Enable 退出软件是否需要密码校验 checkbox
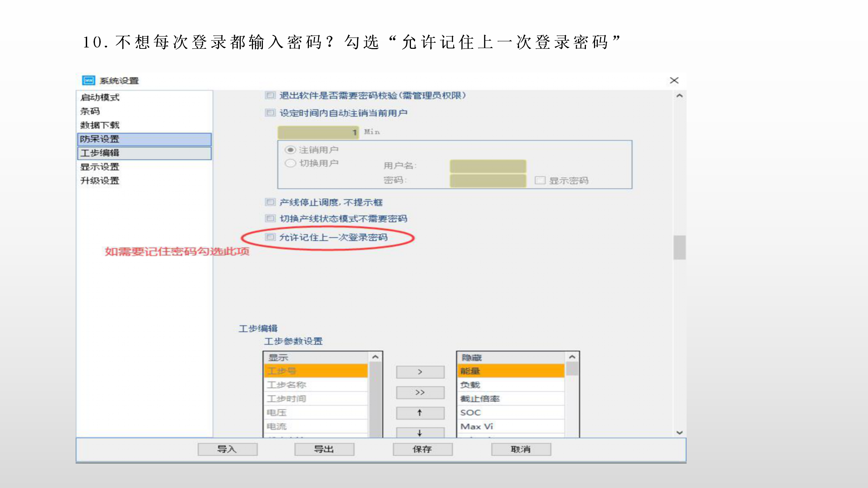This screenshot has height=488, width=868. click(x=270, y=95)
